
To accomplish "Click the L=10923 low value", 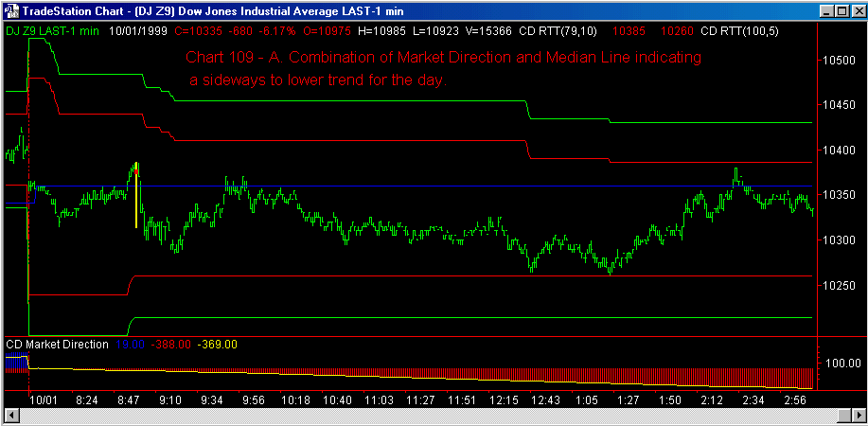I will tap(436, 31).
